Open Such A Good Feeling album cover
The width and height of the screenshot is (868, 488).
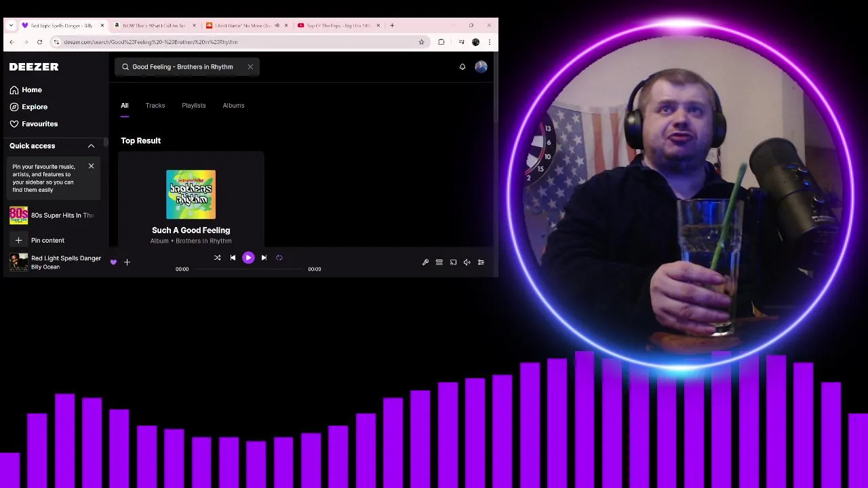(x=191, y=195)
